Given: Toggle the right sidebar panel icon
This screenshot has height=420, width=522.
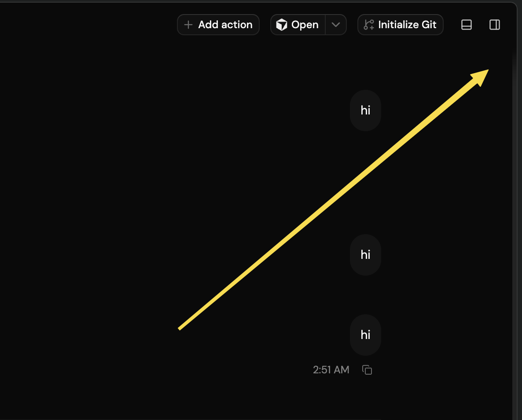Looking at the screenshot, I should 495,25.
